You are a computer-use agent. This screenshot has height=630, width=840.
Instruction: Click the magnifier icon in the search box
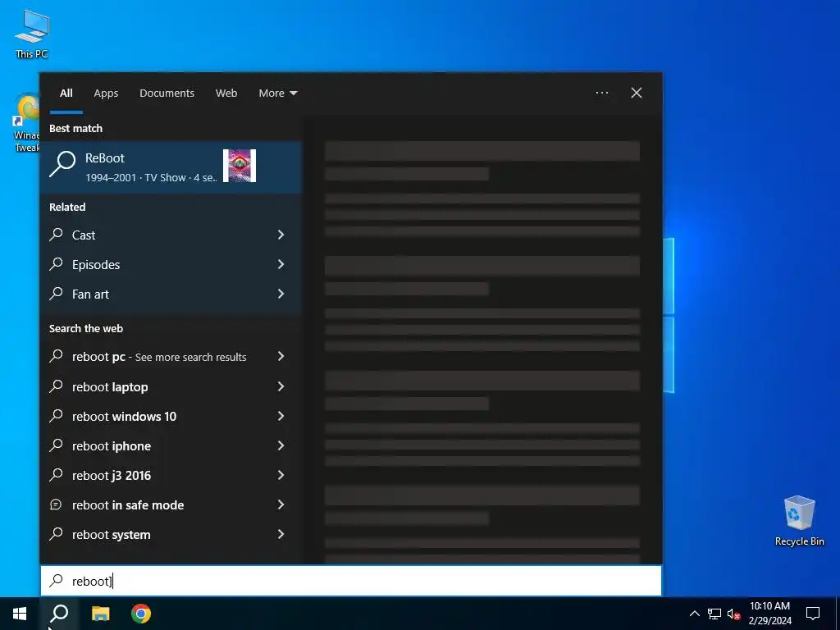pyautogui.click(x=57, y=580)
